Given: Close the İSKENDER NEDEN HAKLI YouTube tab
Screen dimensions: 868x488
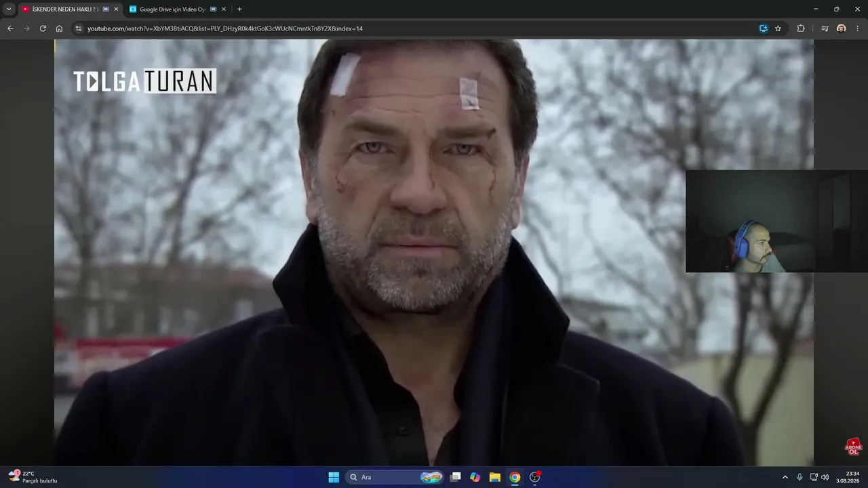Looking at the screenshot, I should [116, 9].
